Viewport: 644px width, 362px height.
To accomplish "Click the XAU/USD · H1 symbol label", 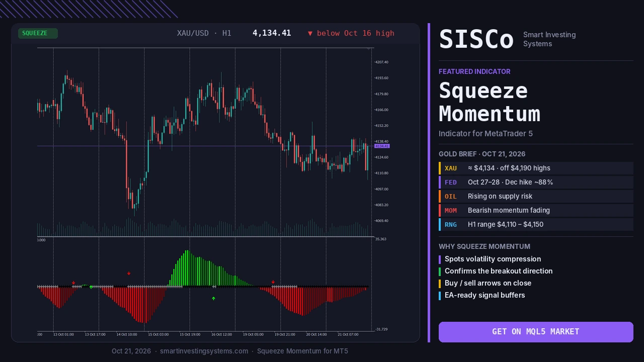I will pyautogui.click(x=204, y=33).
